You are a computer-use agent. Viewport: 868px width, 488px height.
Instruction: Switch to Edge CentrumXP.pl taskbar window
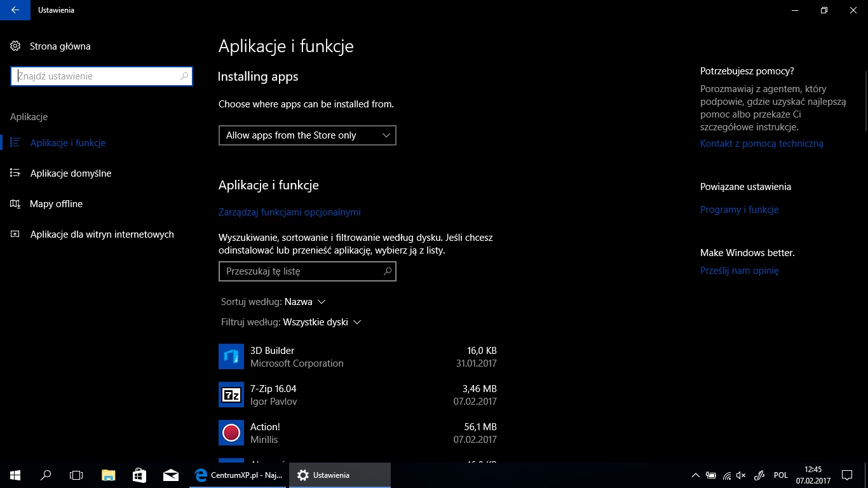(238, 475)
